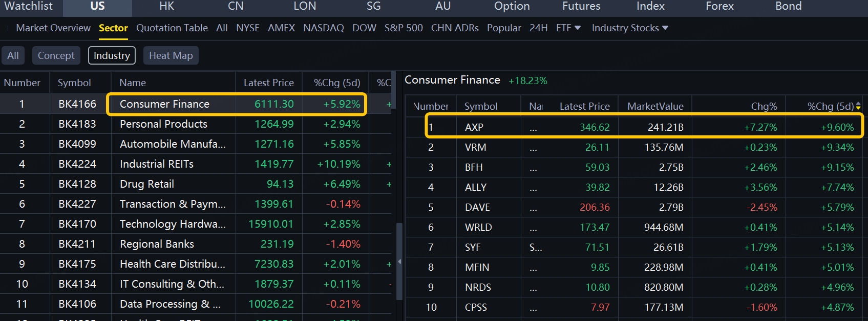The width and height of the screenshot is (868, 321).
Task: Sort stocks by MarketValue column header
Action: pos(655,106)
